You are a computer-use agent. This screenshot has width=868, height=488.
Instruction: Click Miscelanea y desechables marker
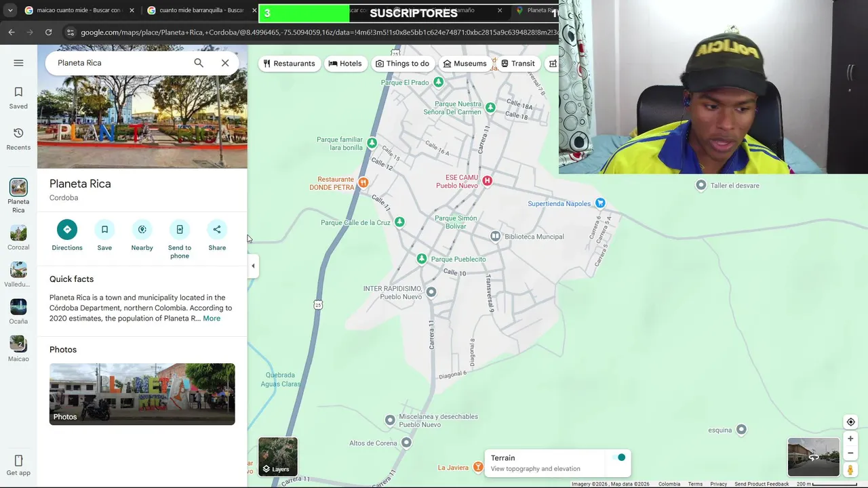390,420
